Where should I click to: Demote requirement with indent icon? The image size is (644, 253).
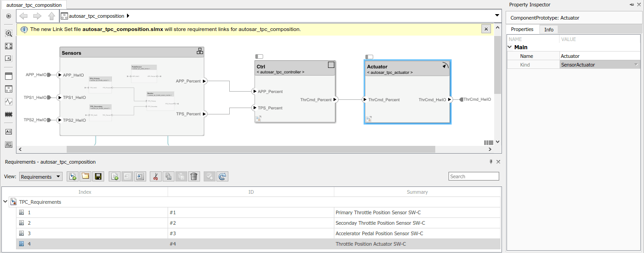point(140,176)
